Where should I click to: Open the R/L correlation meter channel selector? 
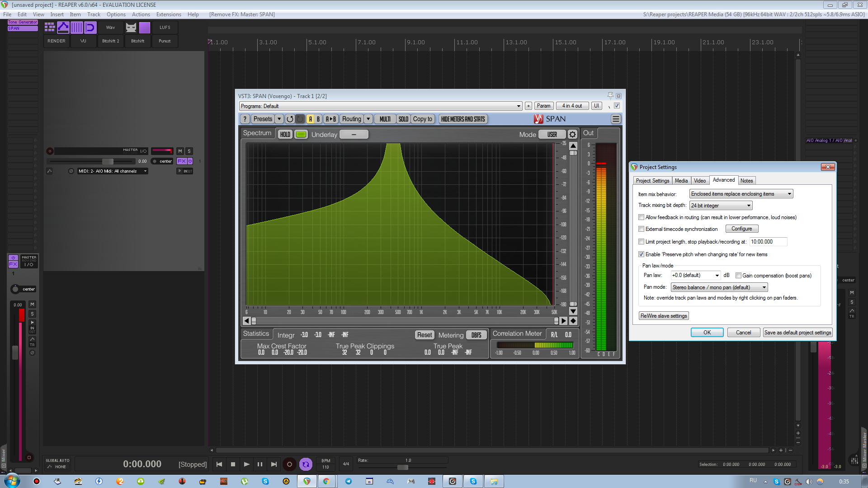click(554, 335)
